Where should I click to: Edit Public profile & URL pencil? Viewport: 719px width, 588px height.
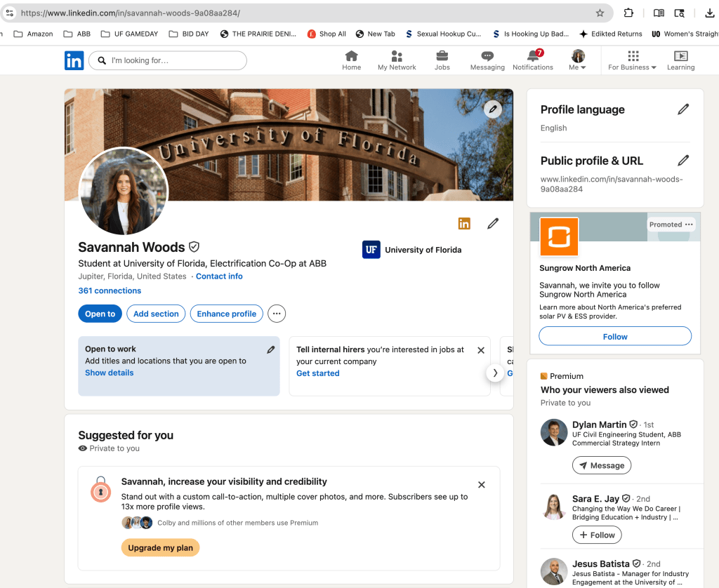pos(682,161)
